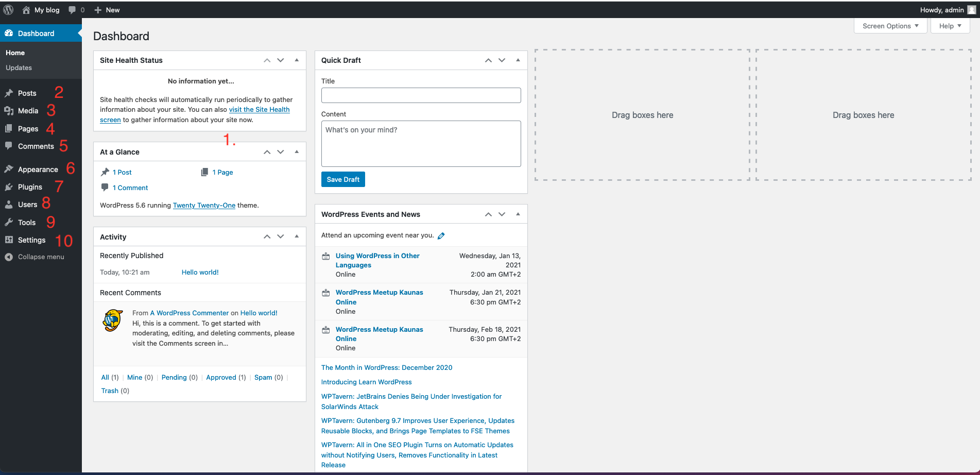Click the Dashboard gauge icon in sidebar
The height and width of the screenshot is (475, 980).
[x=9, y=33]
